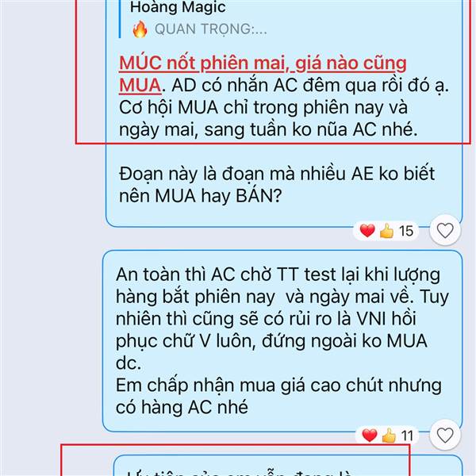Click the 'Em chấp nhận mua giá cao' line
The image size is (476, 476).
tap(278, 386)
